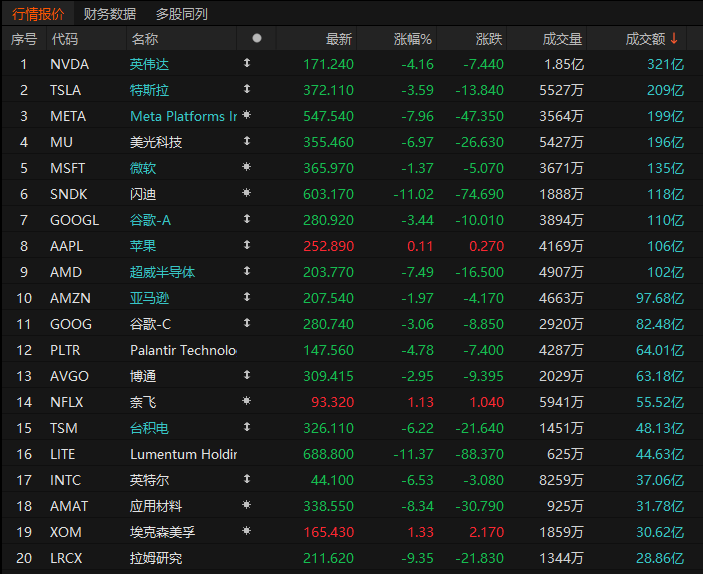
Task: Open the 财务数据 tab
Action: point(110,14)
